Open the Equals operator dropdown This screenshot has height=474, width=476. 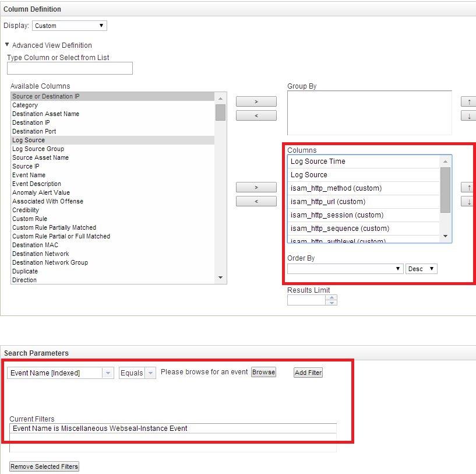(137, 372)
